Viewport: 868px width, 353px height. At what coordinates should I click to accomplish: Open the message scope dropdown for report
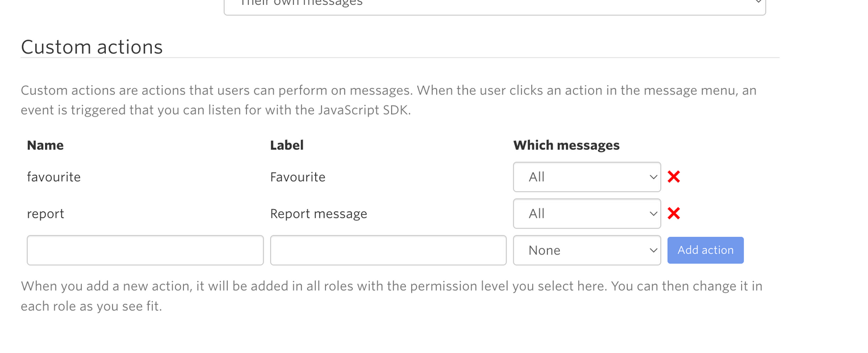click(x=586, y=213)
